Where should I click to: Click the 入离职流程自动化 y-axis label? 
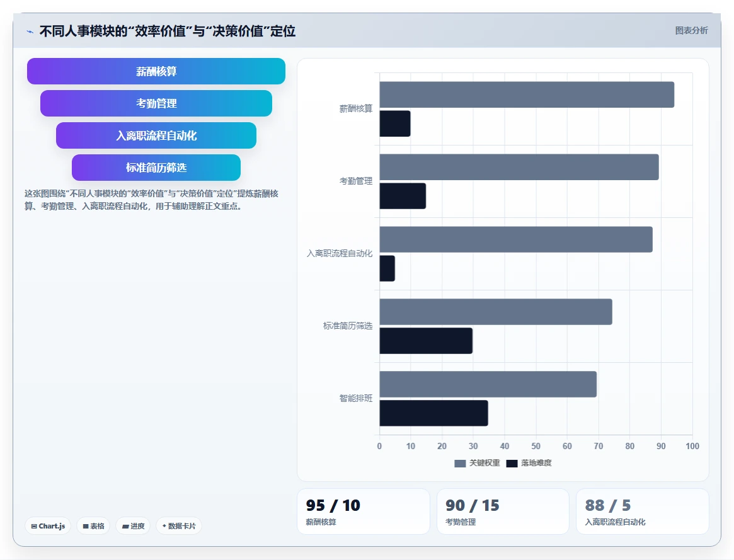(340, 254)
